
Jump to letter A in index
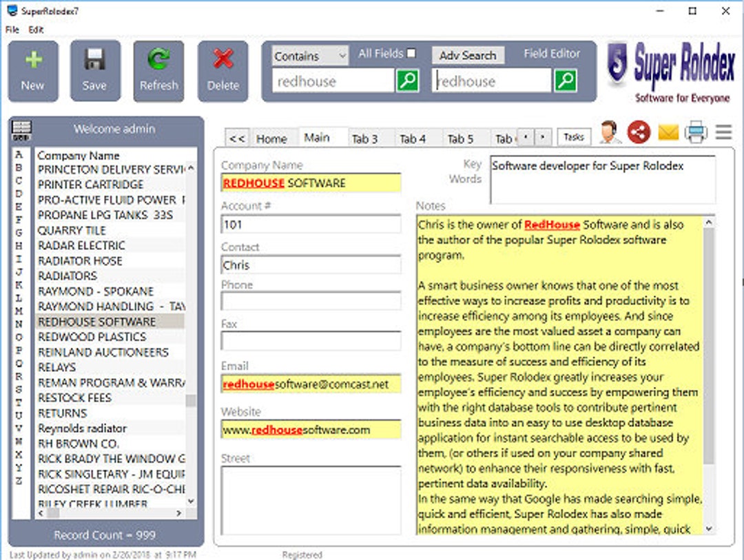point(19,154)
